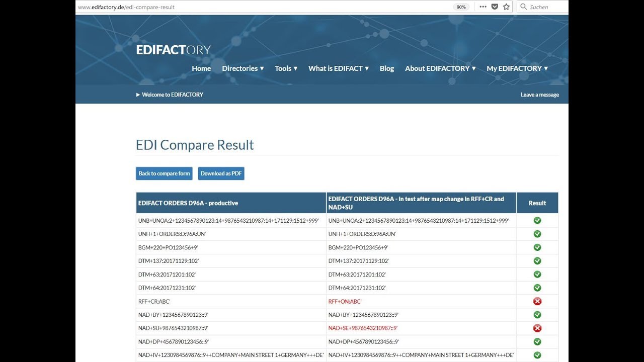
Task: Click the green check icon in the UNH+1+ORDERS row
Action: click(x=537, y=234)
